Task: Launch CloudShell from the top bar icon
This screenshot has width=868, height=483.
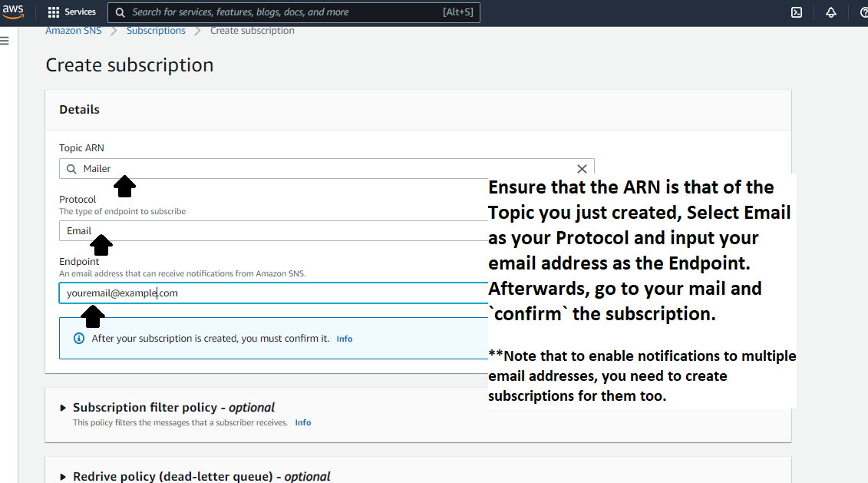Action: pos(796,12)
